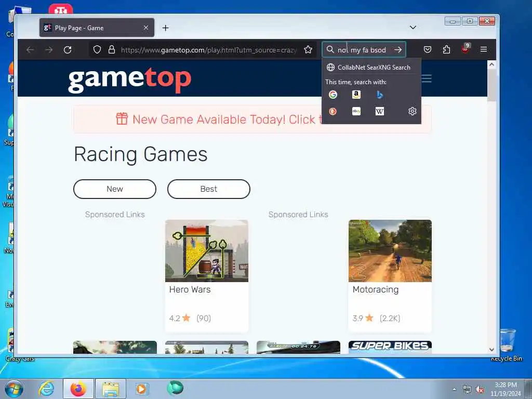This screenshot has width=532, height=399.
Task: Close the Play Page - Game tab
Action: point(146,28)
